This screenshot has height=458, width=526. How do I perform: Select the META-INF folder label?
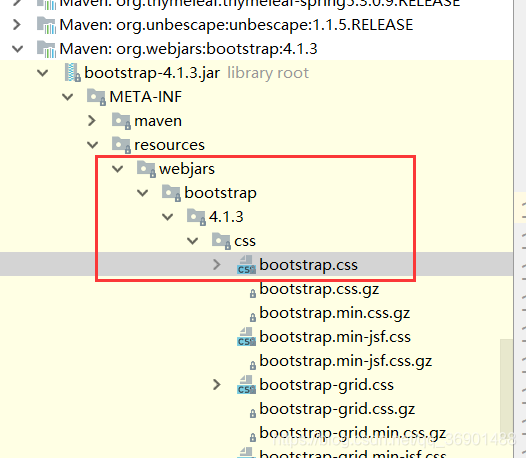[x=146, y=97]
